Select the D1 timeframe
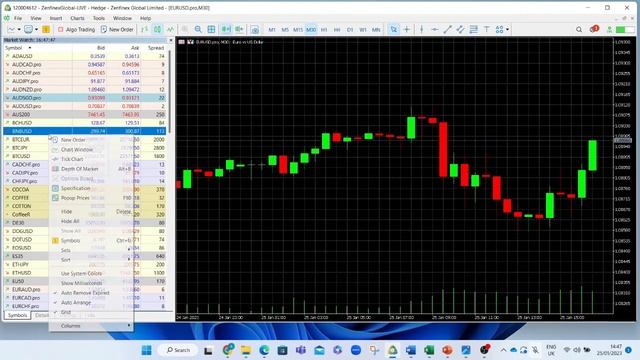Image resolution: width=640 pixels, height=360 pixels. pos(350,29)
